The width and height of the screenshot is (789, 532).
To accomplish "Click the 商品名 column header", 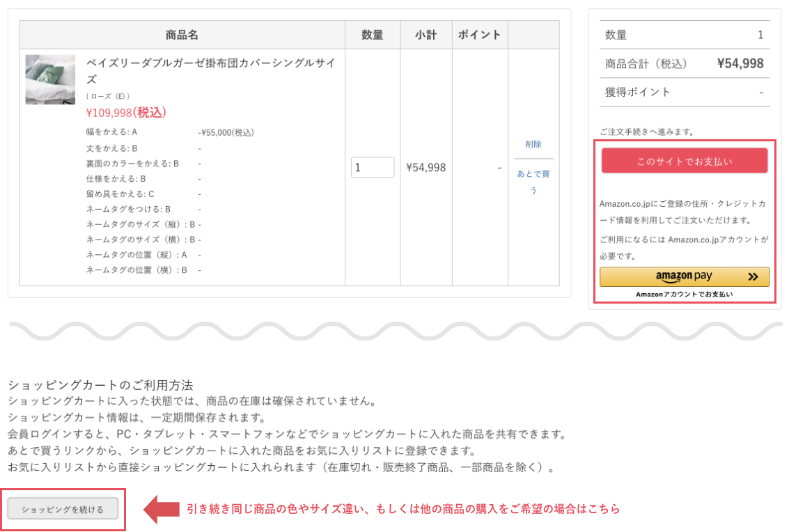I will click(x=182, y=35).
